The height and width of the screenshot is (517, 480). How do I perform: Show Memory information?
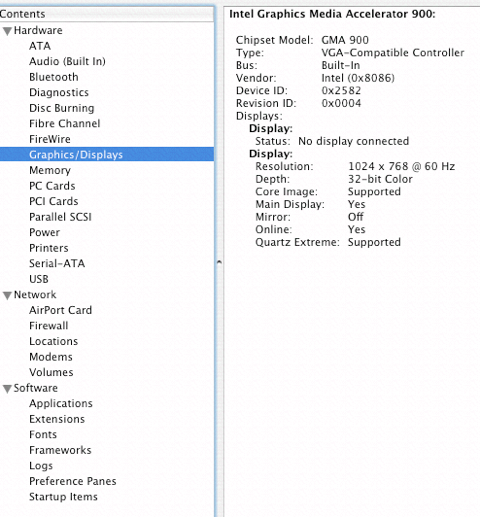(50, 170)
